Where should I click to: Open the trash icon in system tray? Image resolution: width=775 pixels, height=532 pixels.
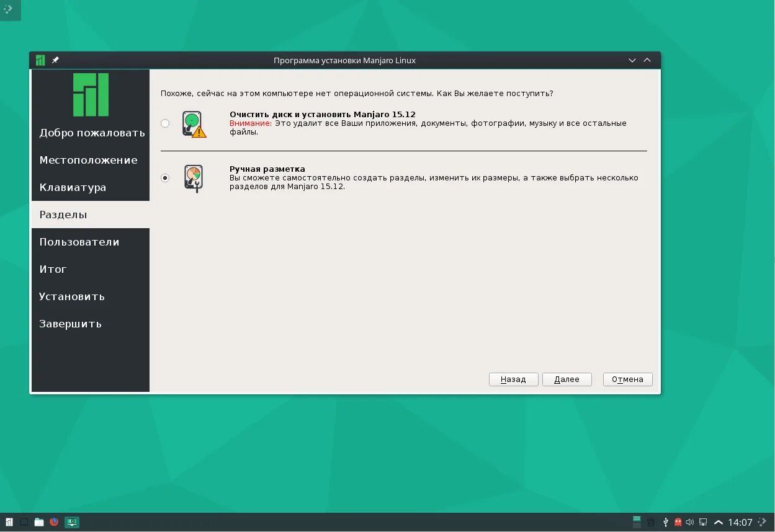(651, 522)
